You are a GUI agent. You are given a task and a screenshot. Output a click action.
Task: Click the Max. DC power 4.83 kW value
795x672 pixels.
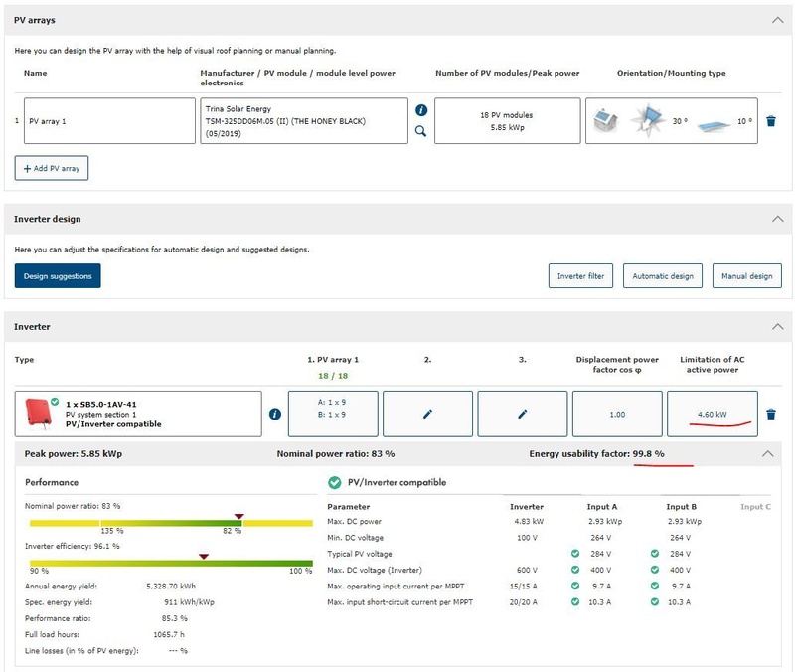pyautogui.click(x=529, y=521)
